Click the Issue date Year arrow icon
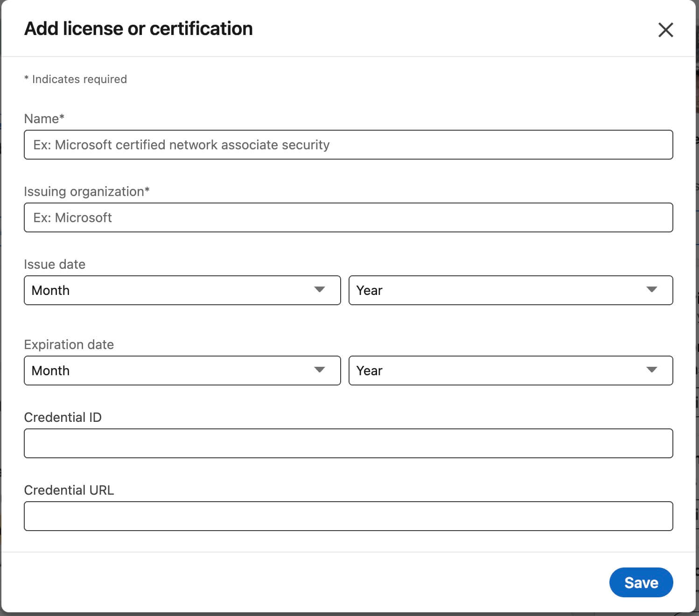Viewport: 699px width, 616px height. click(652, 290)
